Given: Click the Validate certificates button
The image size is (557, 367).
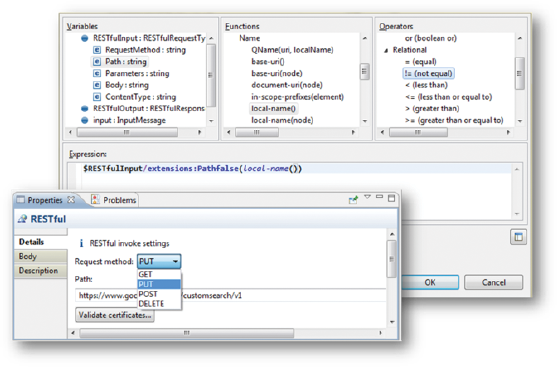Looking at the screenshot, I should point(115,315).
